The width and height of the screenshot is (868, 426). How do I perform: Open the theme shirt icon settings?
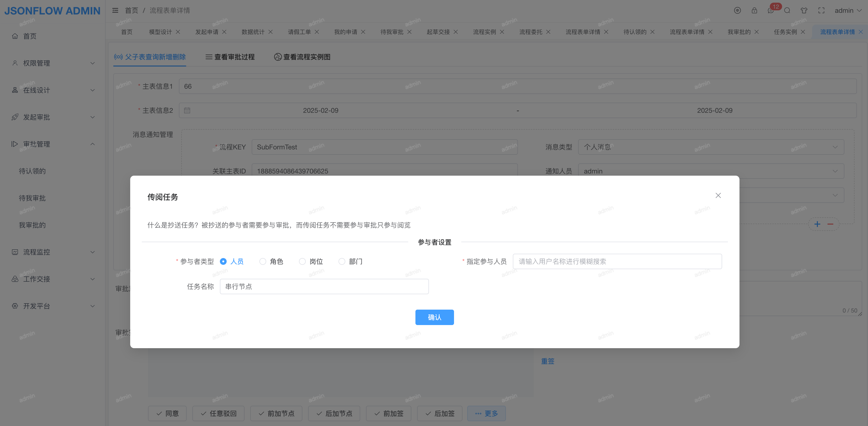click(x=804, y=10)
